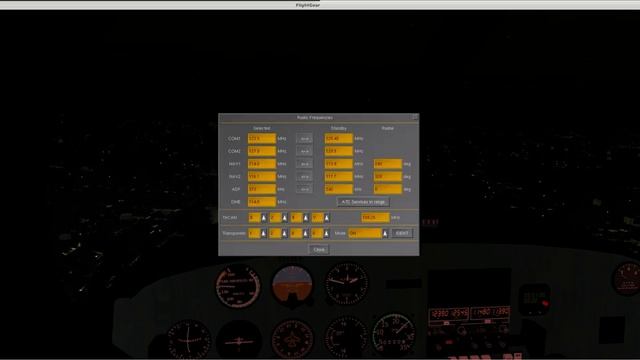Swap NAV2 selected and standby frequencies
The height and width of the screenshot is (360, 640).
[x=304, y=177]
